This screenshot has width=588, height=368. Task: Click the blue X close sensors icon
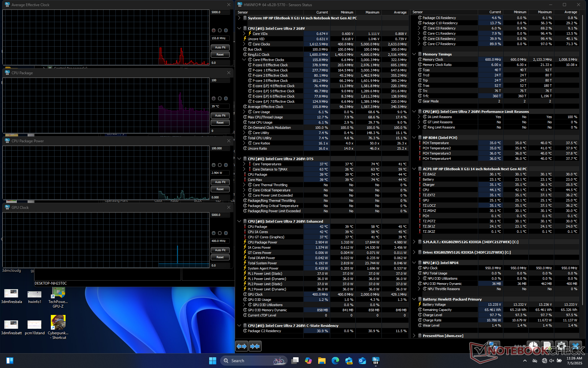pos(575,346)
